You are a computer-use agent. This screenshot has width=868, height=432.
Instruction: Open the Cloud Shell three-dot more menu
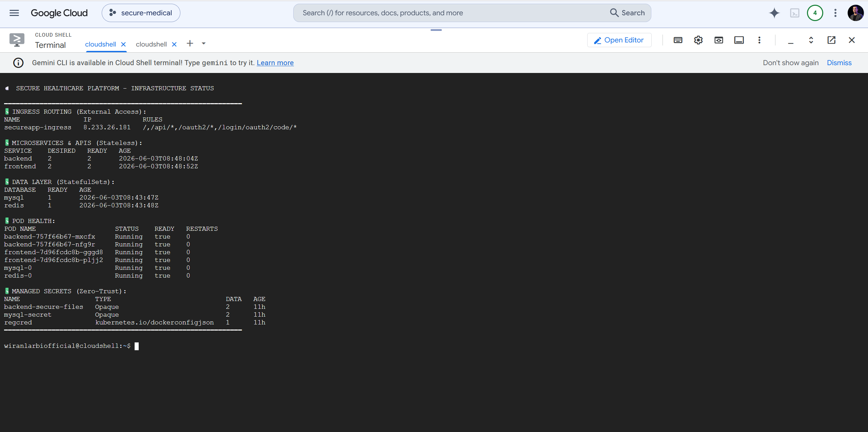759,40
